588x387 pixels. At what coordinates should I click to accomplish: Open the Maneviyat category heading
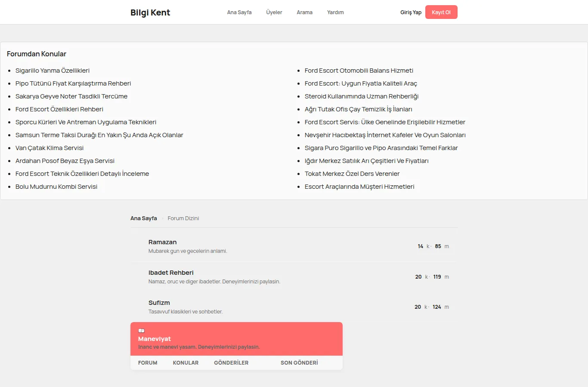pyautogui.click(x=155, y=339)
